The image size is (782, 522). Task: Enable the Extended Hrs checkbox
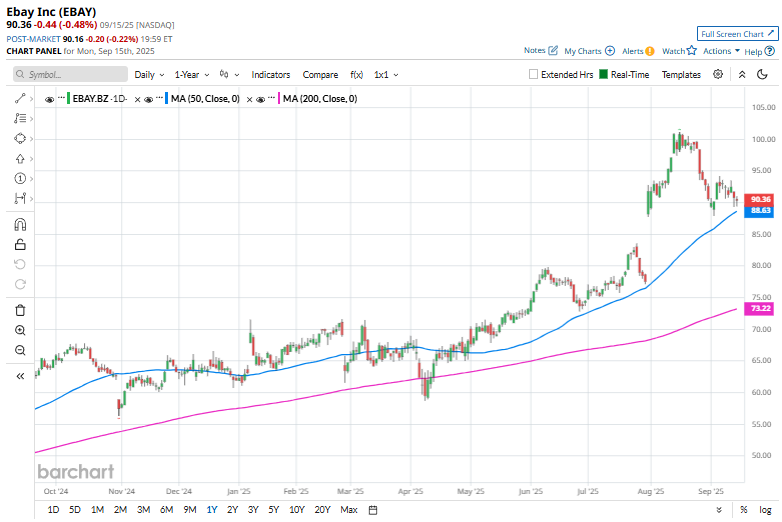coord(533,74)
